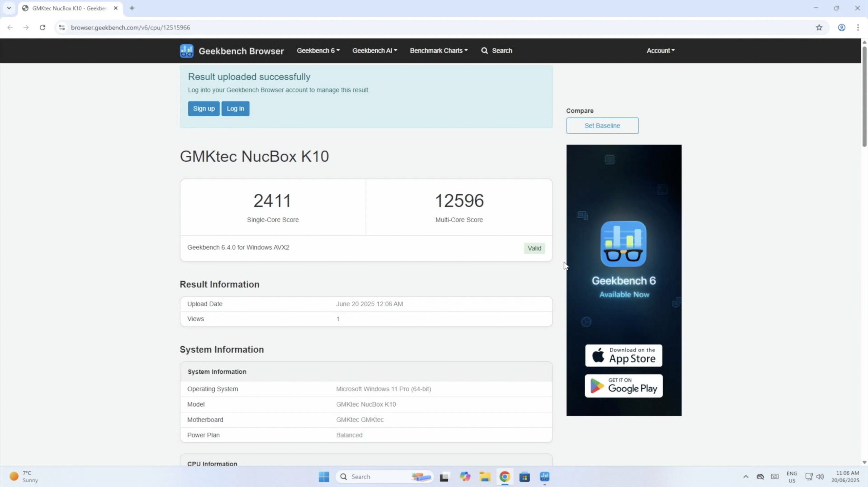Open File Explorer from taskbar
Viewport: 868px width, 487px height.
485,477
